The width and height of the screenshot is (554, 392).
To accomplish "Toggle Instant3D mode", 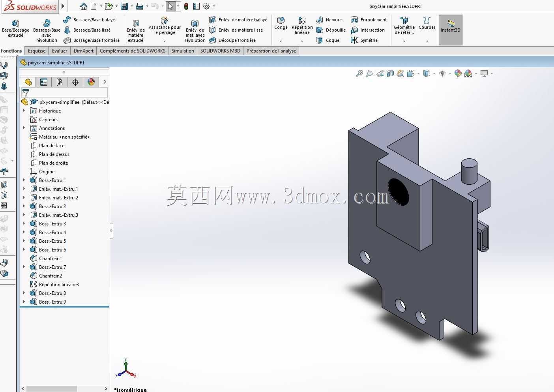I will pyautogui.click(x=451, y=30).
